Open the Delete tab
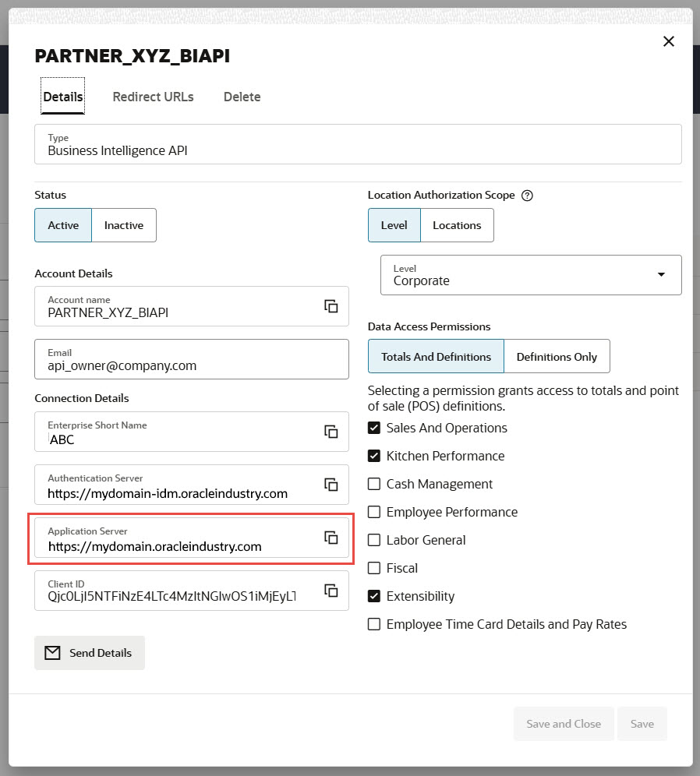 (242, 97)
